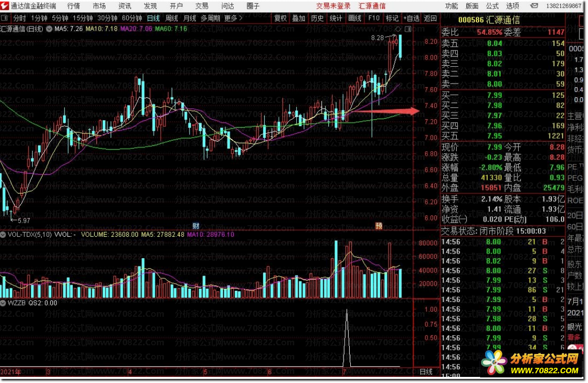Click the 8.28 high price label
The width and height of the screenshot is (588, 383).
click(378, 38)
